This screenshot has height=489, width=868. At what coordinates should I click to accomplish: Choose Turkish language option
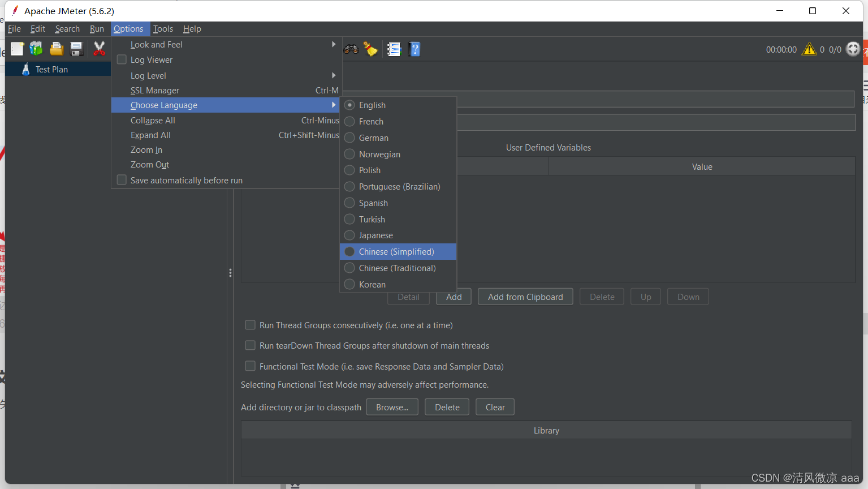(398, 220)
